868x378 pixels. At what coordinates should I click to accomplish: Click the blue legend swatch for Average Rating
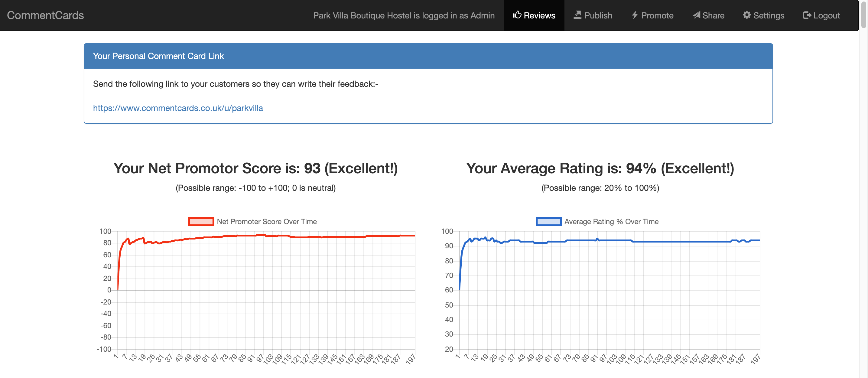tap(548, 221)
